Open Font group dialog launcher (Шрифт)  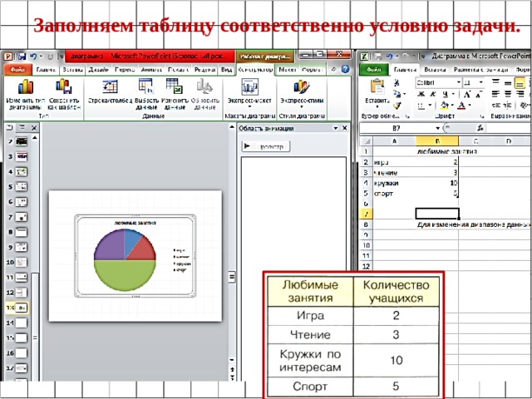(482, 116)
